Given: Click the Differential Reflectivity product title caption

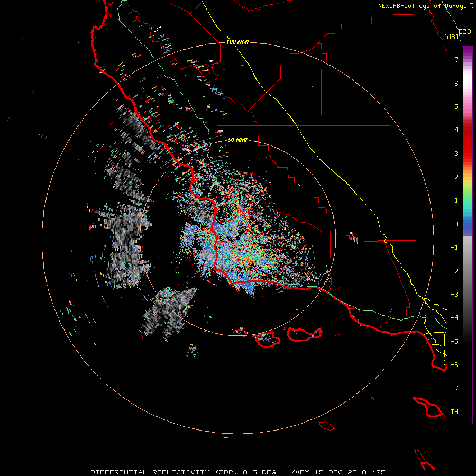Looking at the screenshot, I should coord(238,472).
